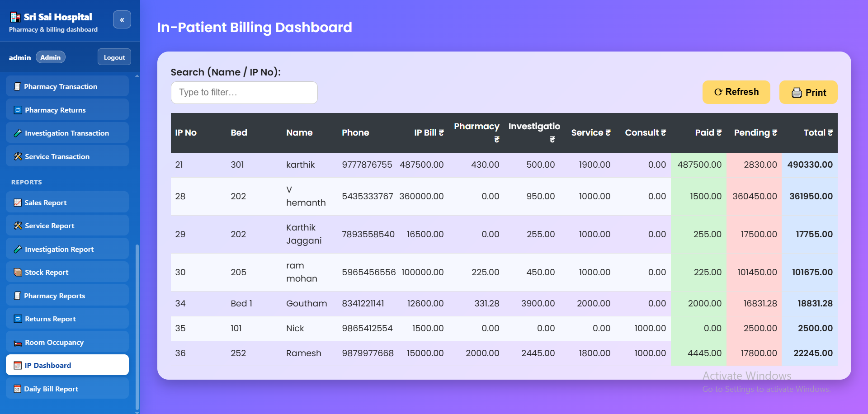The image size is (868, 414).
Task: Click the refresh arrow icon on Refresh button
Action: click(x=718, y=92)
